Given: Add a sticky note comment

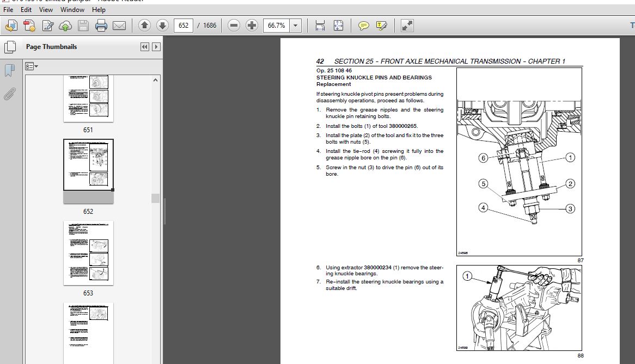Looking at the screenshot, I should (364, 26).
